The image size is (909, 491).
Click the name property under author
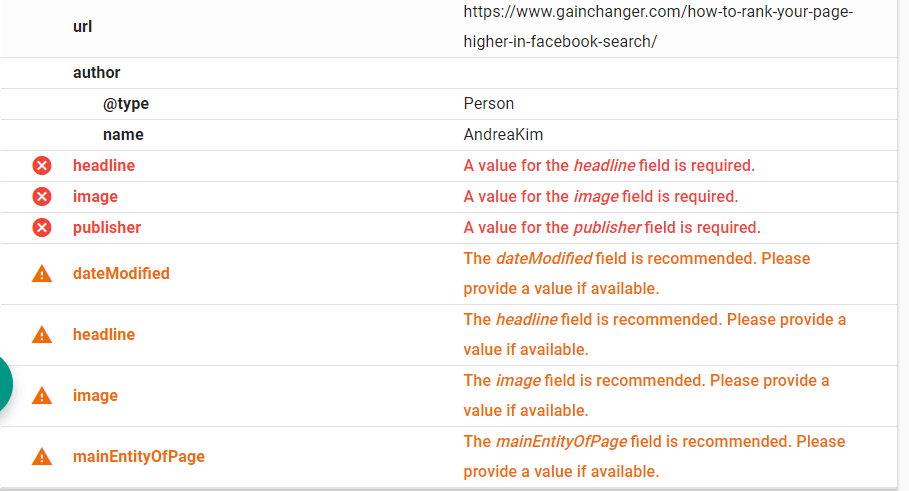point(123,134)
